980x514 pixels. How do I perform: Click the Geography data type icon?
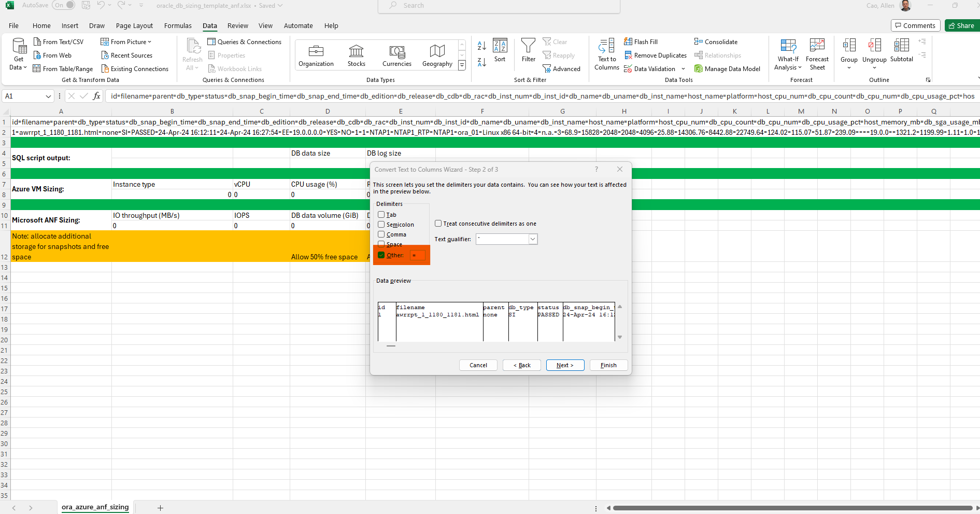point(437,51)
